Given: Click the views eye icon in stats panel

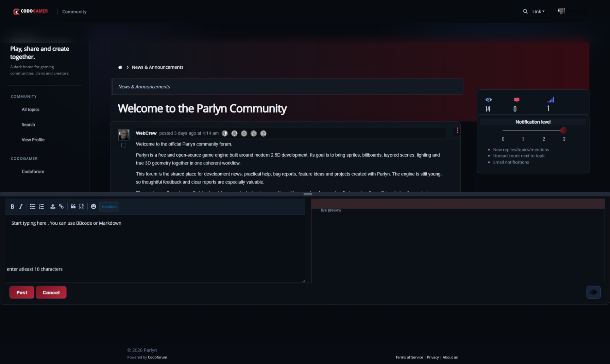Looking at the screenshot, I should pos(489,100).
